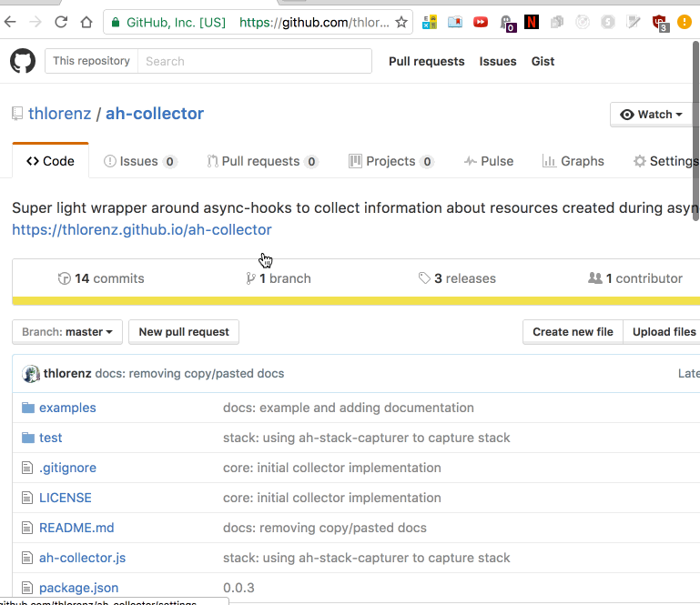Click the GitHub octocat logo
The image size is (700, 605).
pyautogui.click(x=23, y=61)
